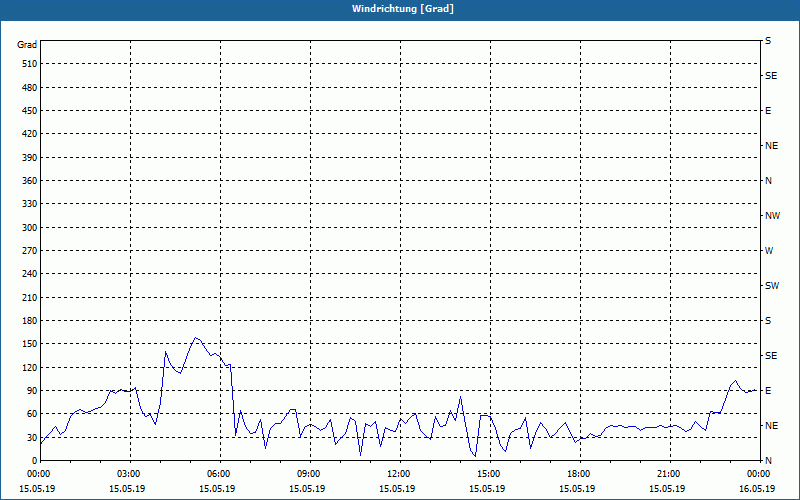Click the 390 degree axis value
The image size is (800, 500).
[x=30, y=157]
